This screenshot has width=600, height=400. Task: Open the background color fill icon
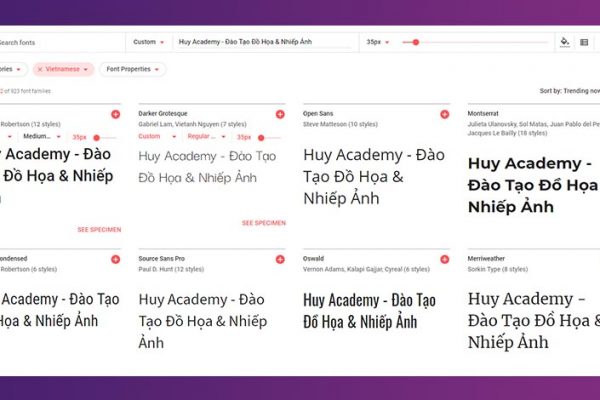[x=565, y=42]
